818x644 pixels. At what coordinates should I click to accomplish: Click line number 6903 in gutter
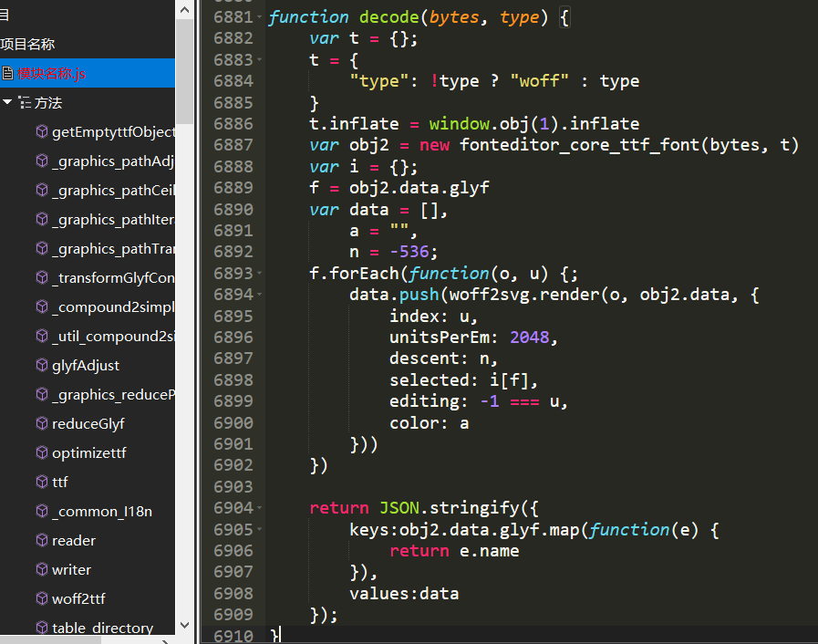(x=233, y=487)
